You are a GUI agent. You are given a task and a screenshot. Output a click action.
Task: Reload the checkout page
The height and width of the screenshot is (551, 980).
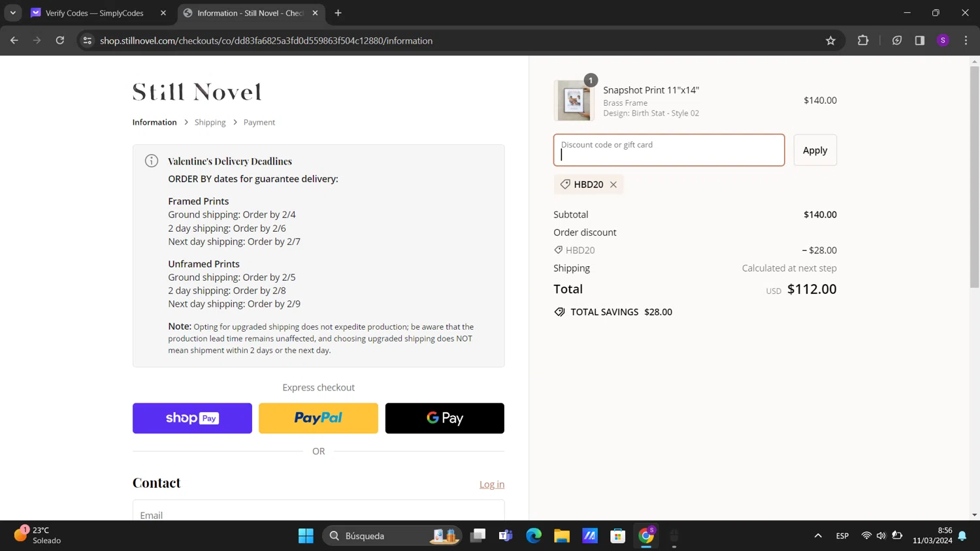click(59, 40)
